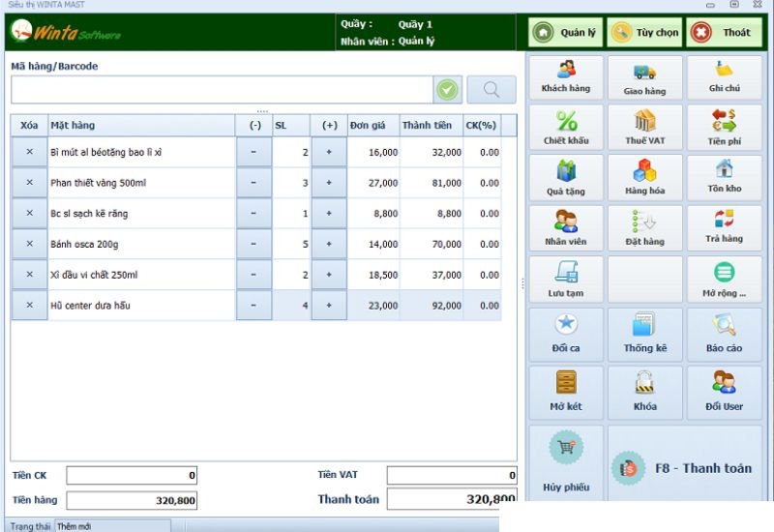Click the Thanh toán total amount field

point(452,499)
